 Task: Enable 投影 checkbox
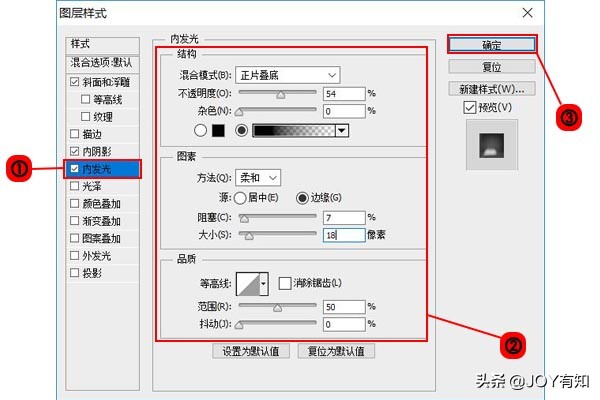[75, 273]
